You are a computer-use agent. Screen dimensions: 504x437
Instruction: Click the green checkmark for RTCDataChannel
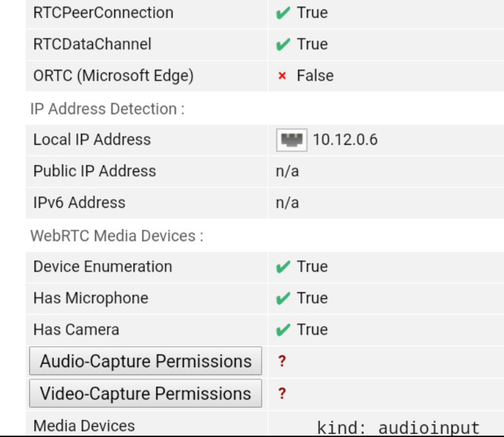pyautogui.click(x=283, y=44)
